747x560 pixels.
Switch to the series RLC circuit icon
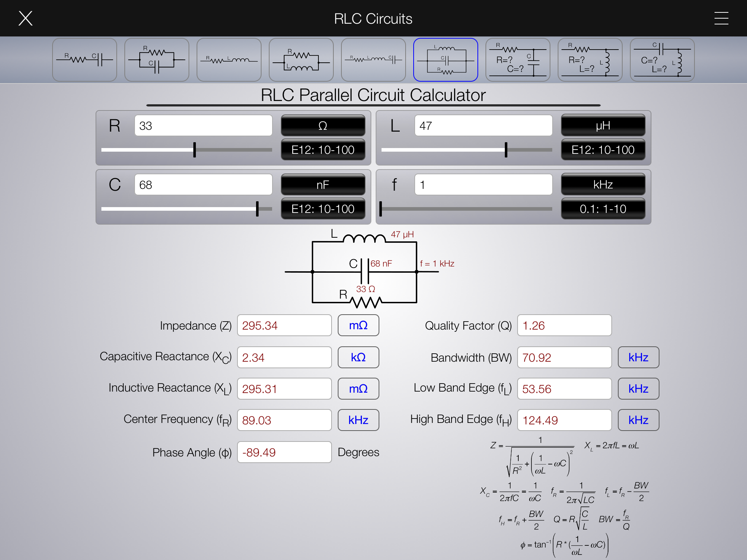pyautogui.click(x=373, y=60)
